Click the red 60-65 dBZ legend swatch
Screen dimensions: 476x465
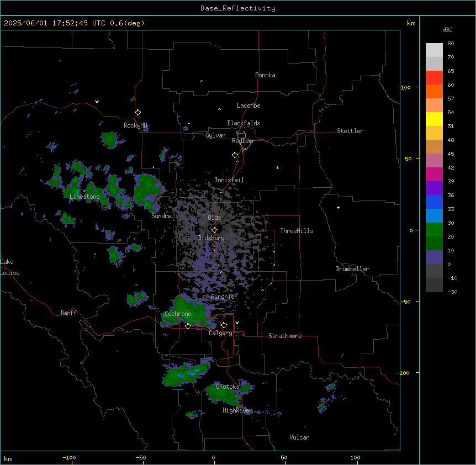[434, 78]
